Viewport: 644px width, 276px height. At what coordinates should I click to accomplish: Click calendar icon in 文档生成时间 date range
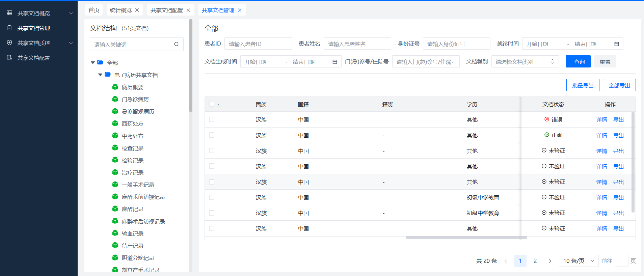(335, 62)
